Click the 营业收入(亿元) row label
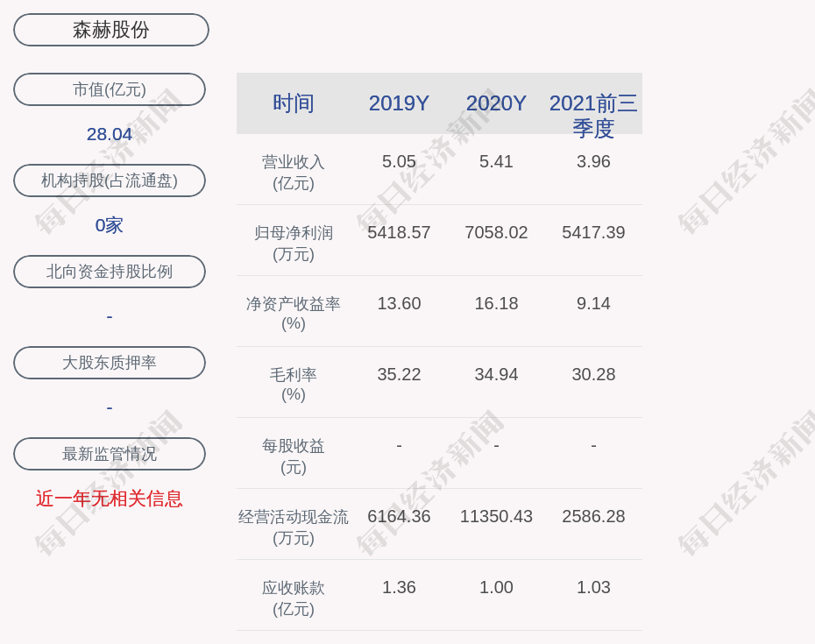 pyautogui.click(x=294, y=172)
